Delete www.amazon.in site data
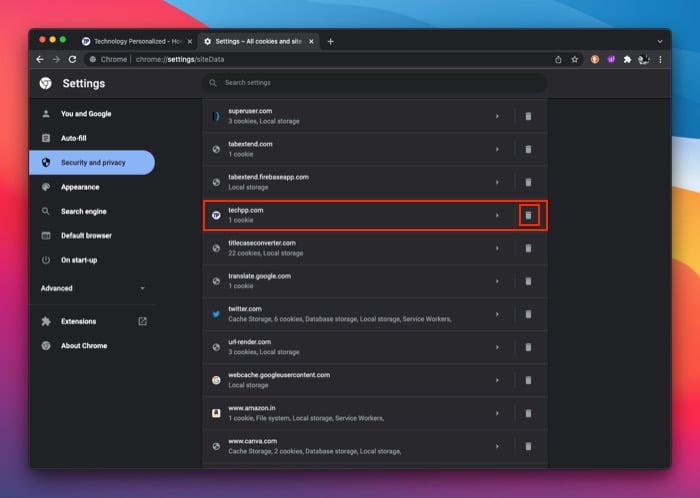The image size is (700, 498). click(x=528, y=414)
